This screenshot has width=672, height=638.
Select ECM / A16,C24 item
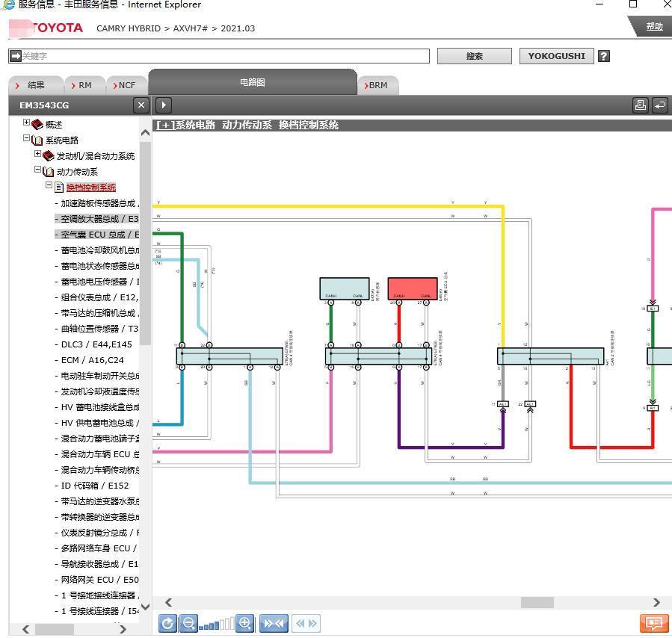[x=90, y=360]
